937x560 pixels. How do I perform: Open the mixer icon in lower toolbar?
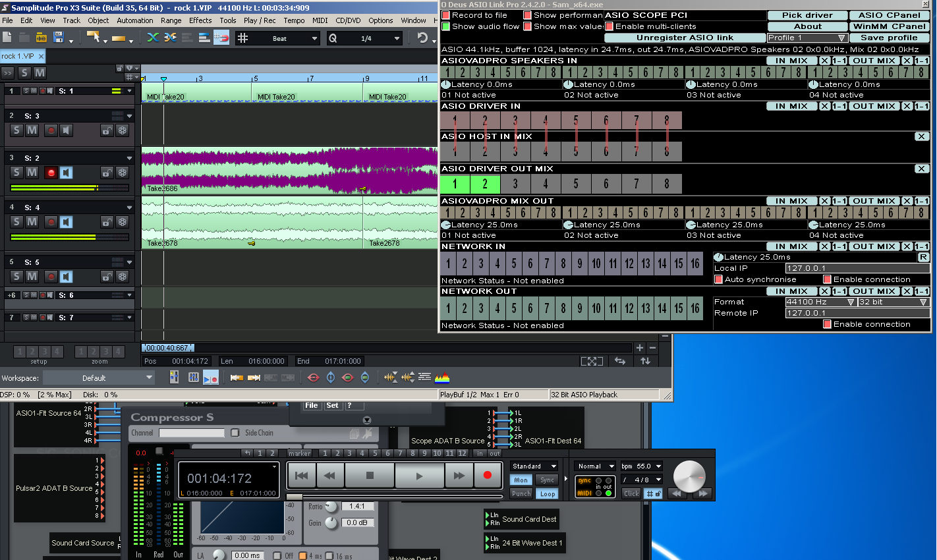(194, 378)
